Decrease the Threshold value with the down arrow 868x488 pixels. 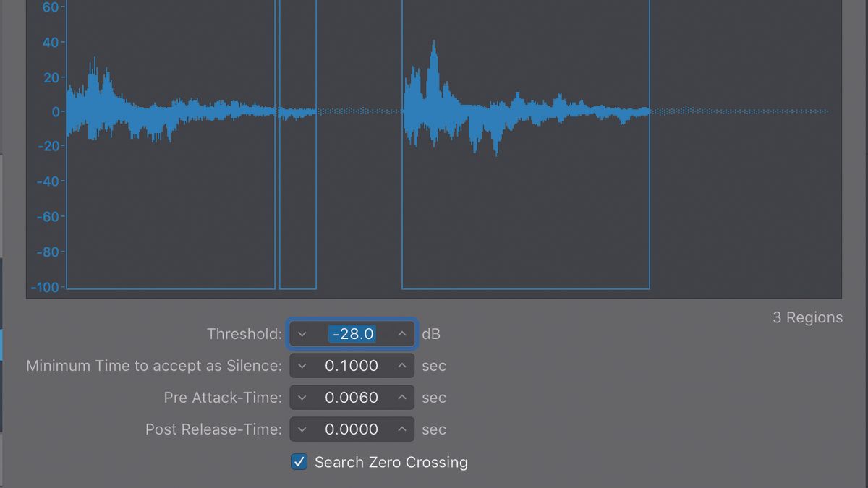click(x=302, y=334)
